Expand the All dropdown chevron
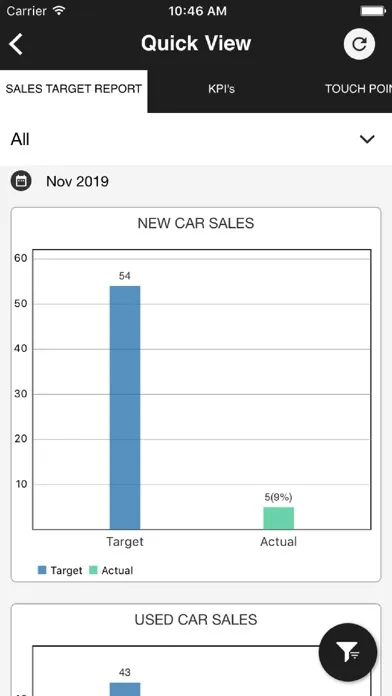The width and height of the screenshot is (392, 696). 367,139
